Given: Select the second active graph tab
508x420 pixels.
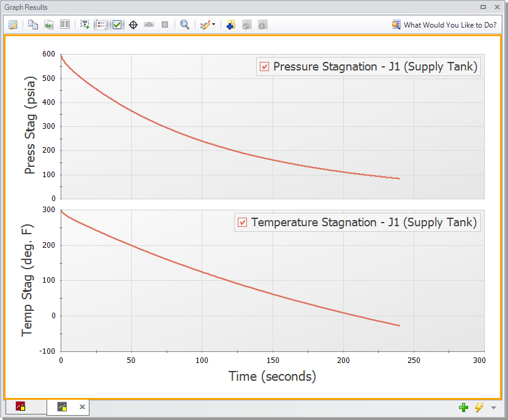Looking at the screenshot, I should coord(62,407).
